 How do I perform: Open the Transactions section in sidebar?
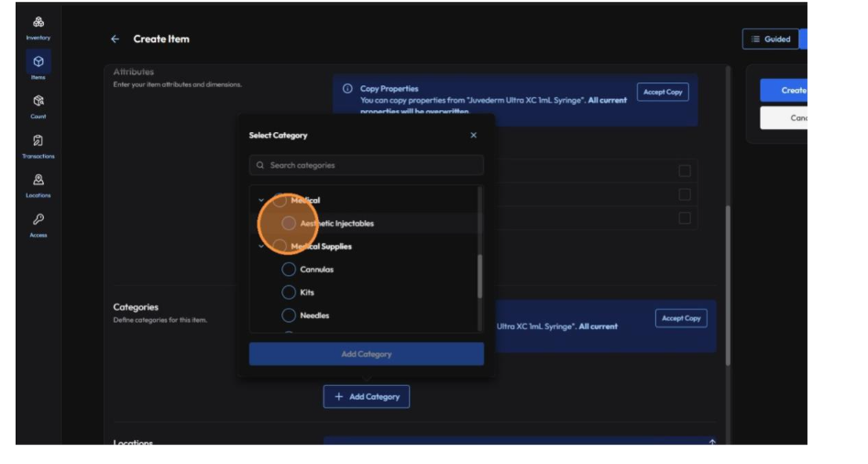(x=38, y=147)
